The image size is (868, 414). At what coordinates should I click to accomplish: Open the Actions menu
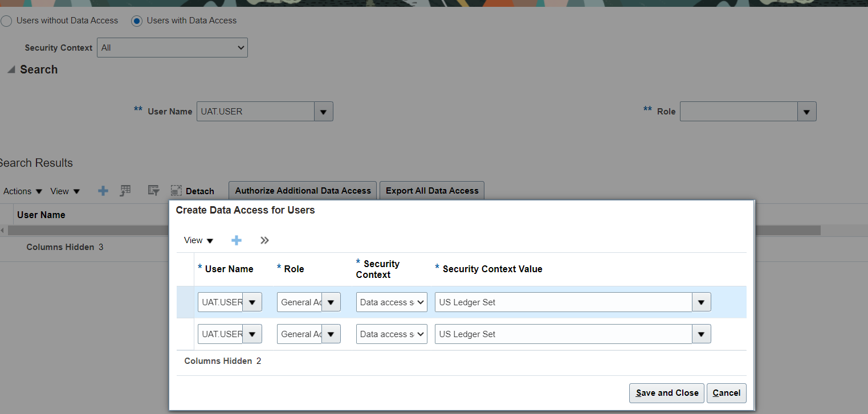coord(23,191)
